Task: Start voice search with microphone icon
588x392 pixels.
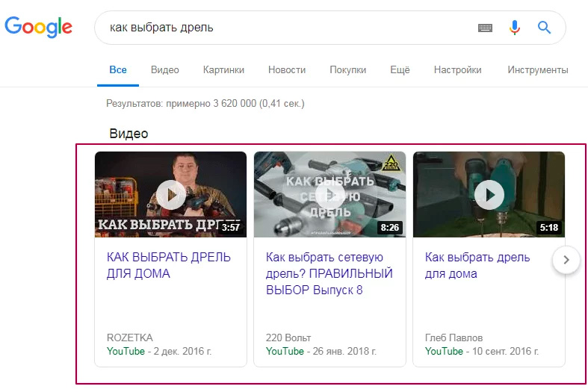Action: [515, 28]
